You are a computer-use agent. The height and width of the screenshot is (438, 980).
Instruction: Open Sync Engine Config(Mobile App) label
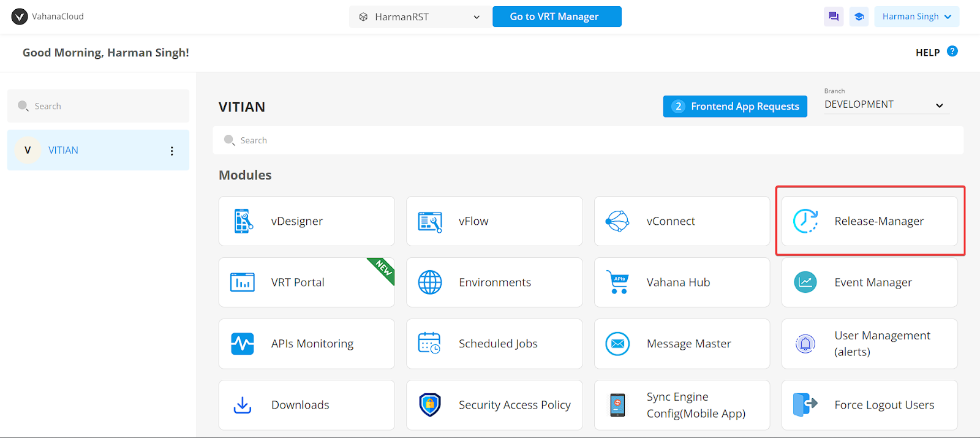pyautogui.click(x=696, y=405)
